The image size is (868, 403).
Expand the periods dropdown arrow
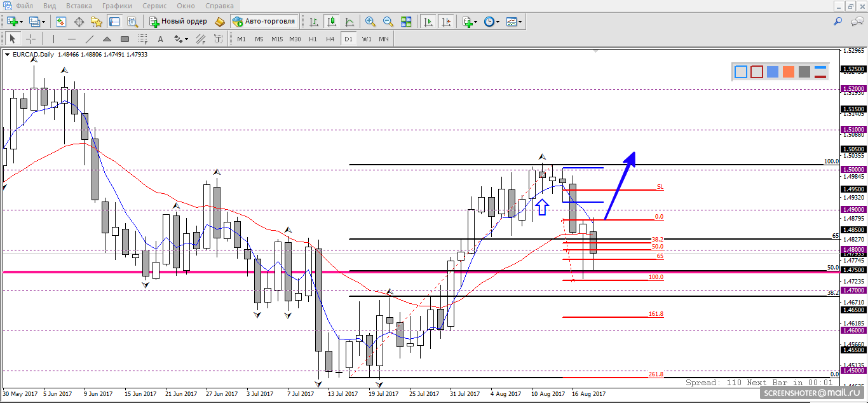pyautogui.click(x=498, y=22)
